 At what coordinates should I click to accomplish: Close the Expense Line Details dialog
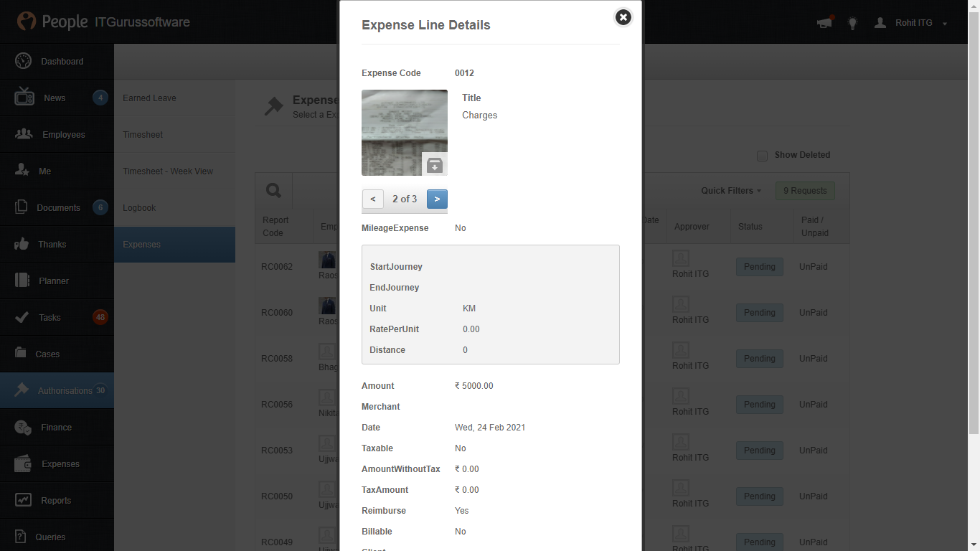pyautogui.click(x=623, y=17)
